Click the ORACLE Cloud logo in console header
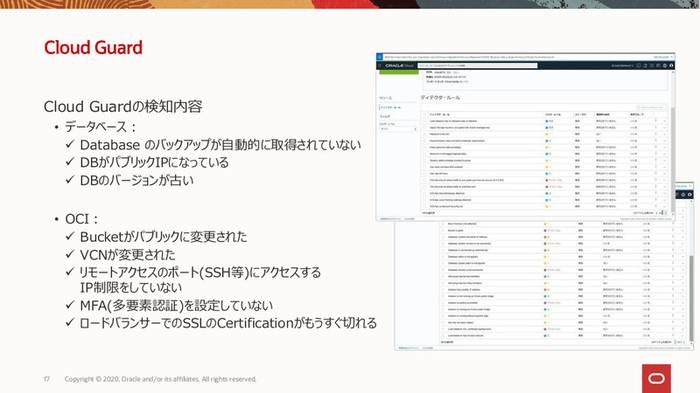 tap(400, 66)
